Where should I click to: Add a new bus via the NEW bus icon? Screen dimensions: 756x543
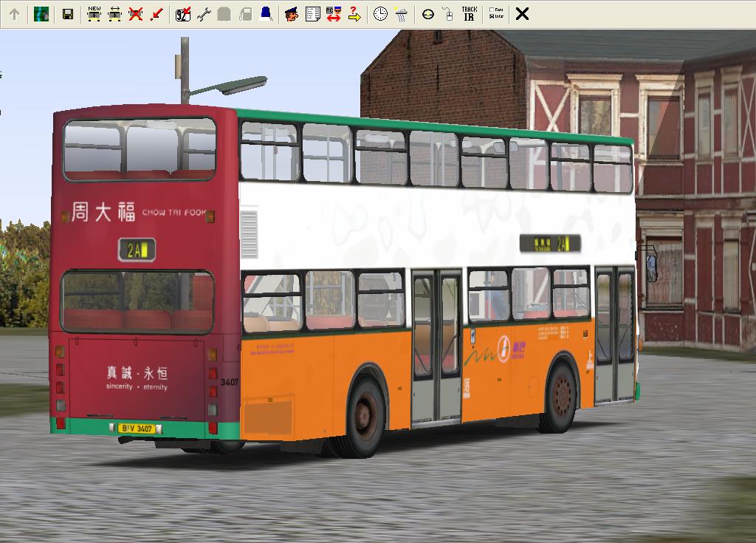(94, 14)
